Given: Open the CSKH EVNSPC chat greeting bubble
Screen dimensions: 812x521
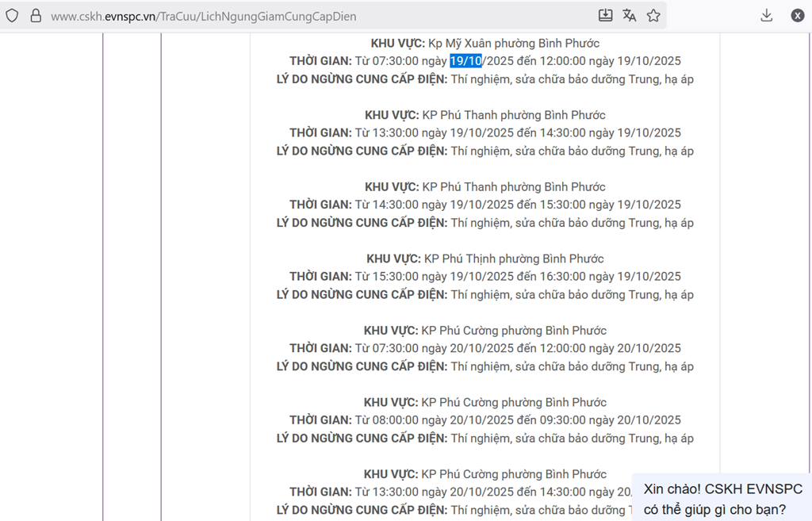Looking at the screenshot, I should [x=722, y=498].
